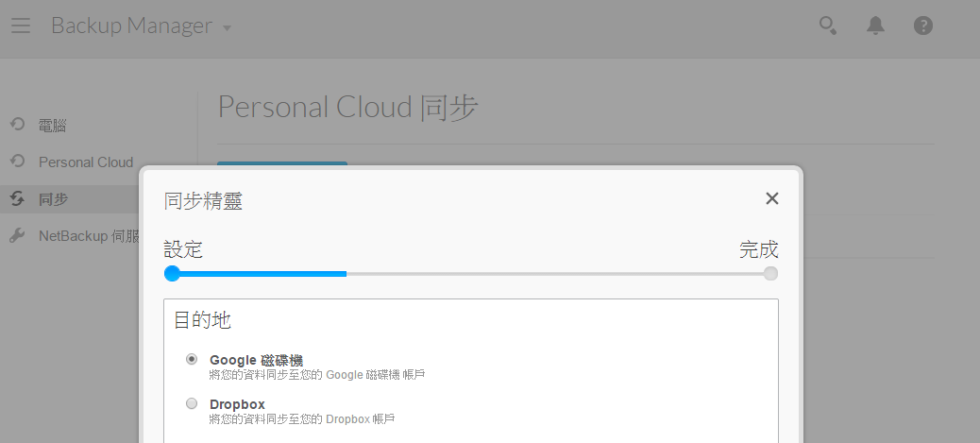The height and width of the screenshot is (443, 980).
Task: Click the 目的地 section heading
Action: [x=202, y=320]
